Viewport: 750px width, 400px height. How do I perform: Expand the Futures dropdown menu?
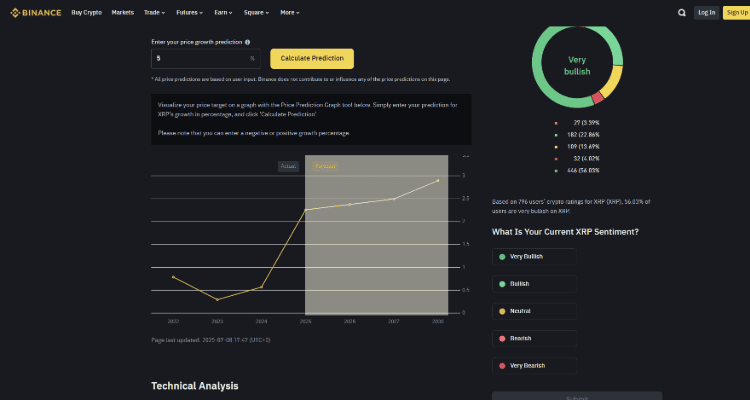(x=189, y=13)
